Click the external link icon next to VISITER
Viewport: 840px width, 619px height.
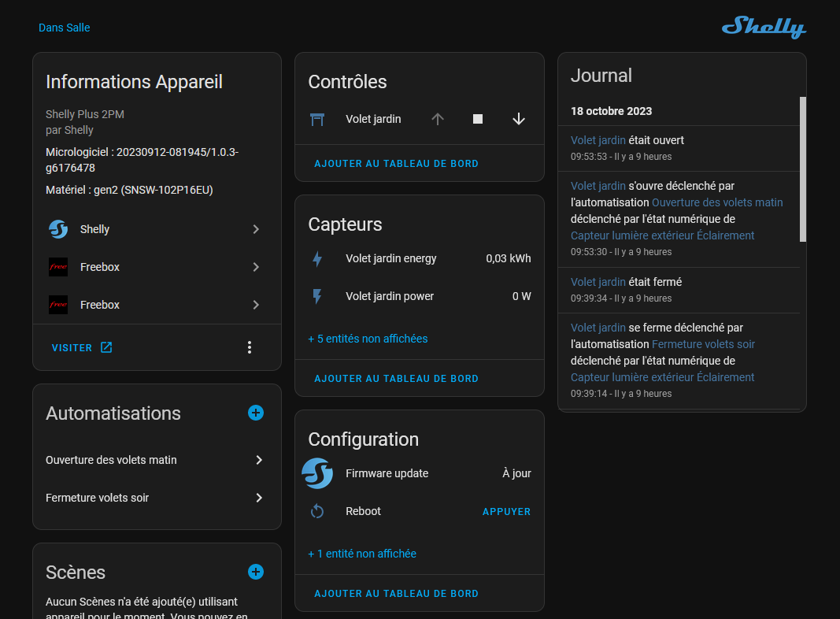[x=106, y=347]
